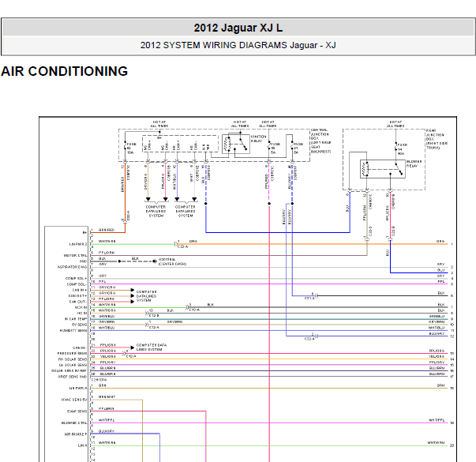Viewport: 476px width, 462px height.
Task: Select the "LIN PWR A" pin label
Action: (78, 388)
